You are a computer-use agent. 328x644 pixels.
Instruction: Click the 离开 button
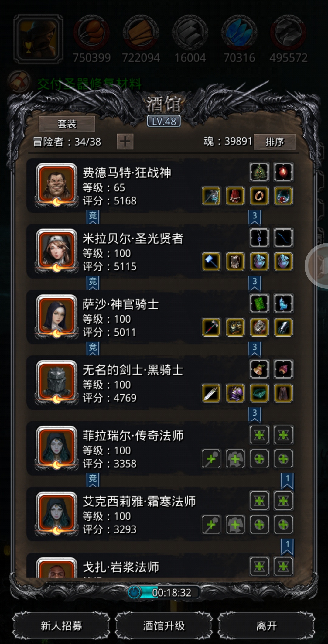pos(266,626)
